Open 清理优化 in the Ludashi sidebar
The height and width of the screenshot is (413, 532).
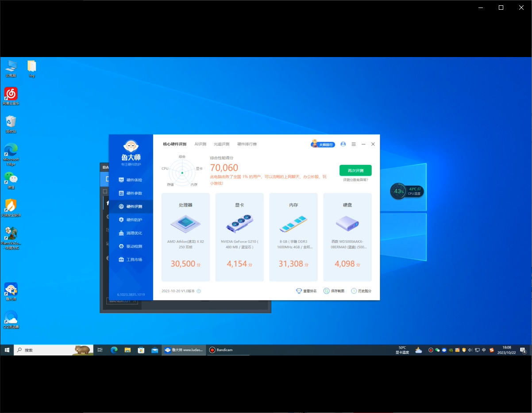[131, 233]
